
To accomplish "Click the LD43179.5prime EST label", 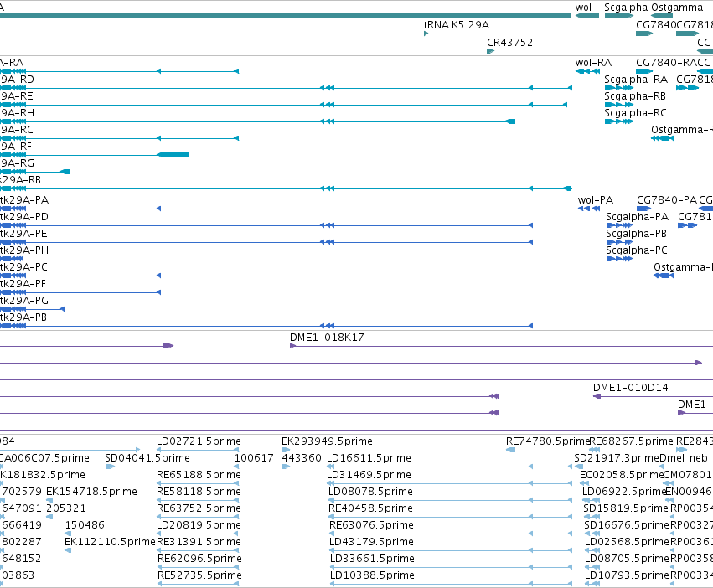I will [x=371, y=542].
